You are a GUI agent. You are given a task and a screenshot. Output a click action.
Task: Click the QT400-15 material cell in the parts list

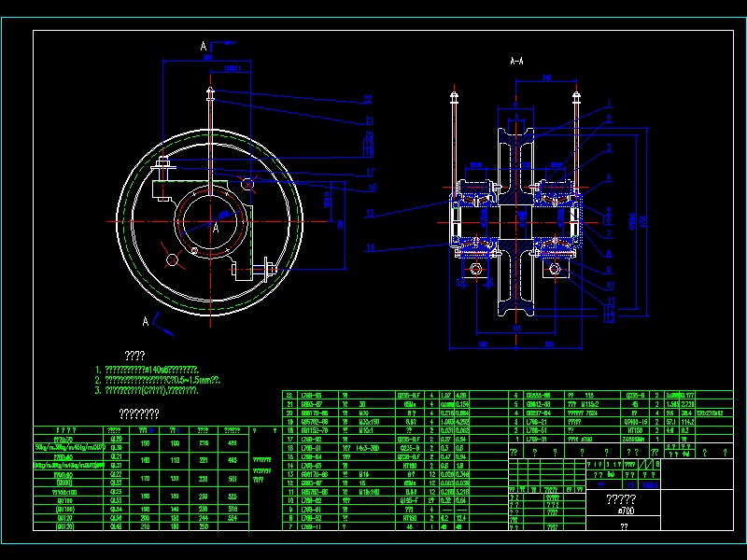[x=635, y=422]
